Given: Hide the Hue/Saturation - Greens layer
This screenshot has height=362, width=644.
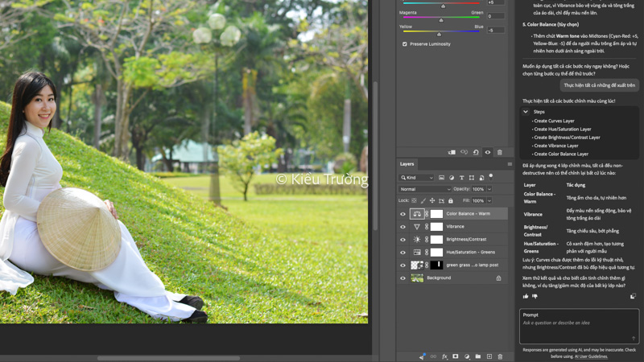Looking at the screenshot, I should [403, 253].
